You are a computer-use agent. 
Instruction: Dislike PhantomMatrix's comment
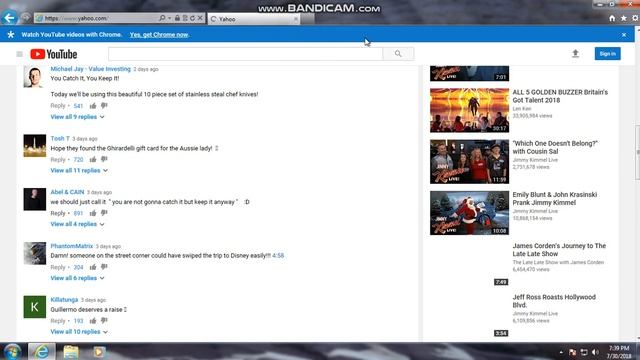pyautogui.click(x=104, y=267)
